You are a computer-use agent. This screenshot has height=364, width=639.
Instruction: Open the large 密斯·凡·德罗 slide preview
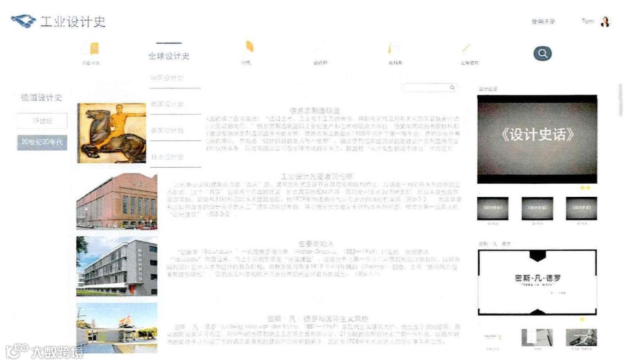[x=537, y=282]
